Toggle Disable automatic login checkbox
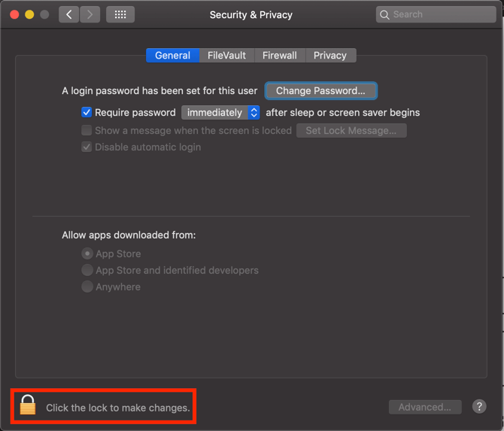 click(87, 147)
